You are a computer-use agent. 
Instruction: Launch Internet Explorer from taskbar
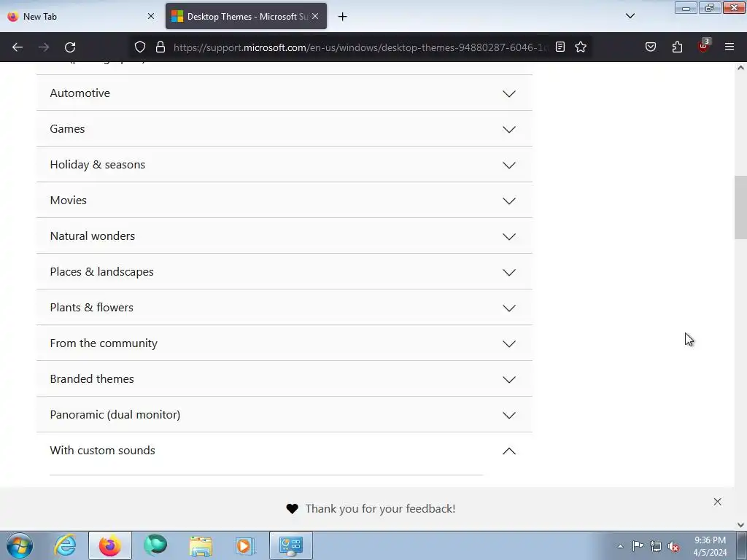point(65,545)
